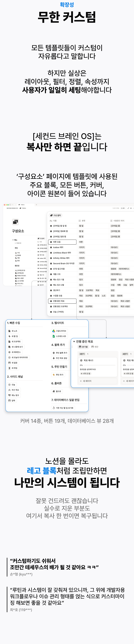This screenshot has height=644, width=134.
Task: Click the 주간 목표 side panel button
Action: point(14,390)
